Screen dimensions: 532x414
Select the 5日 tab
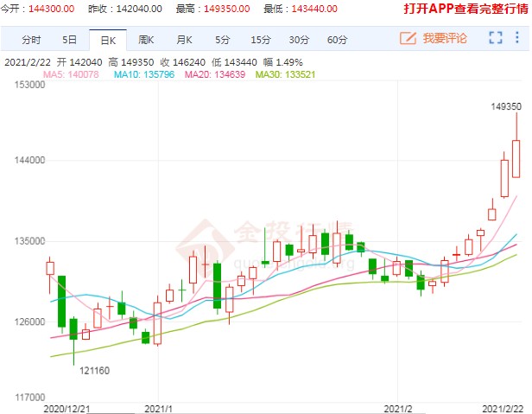pos(69,40)
